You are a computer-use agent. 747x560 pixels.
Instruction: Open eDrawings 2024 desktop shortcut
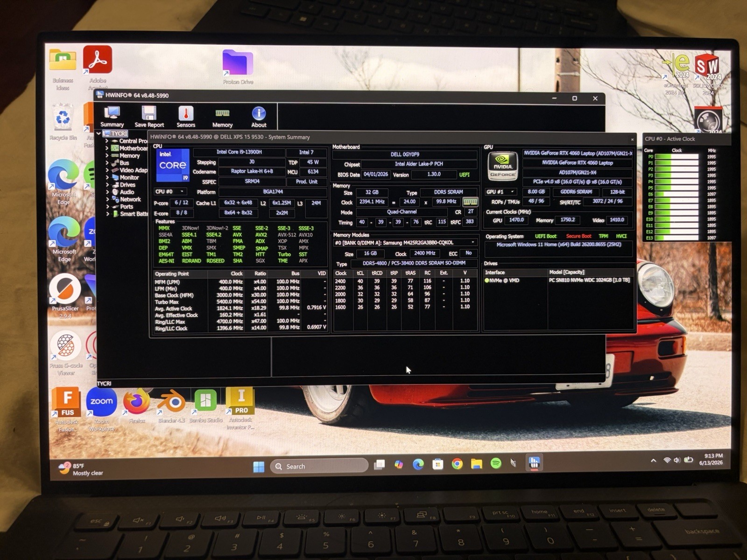click(676, 75)
